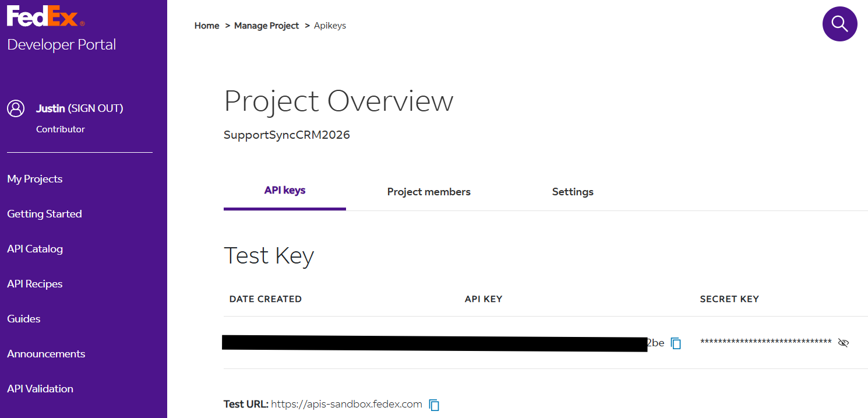Click the user name Justin
The width and height of the screenshot is (868, 418).
click(51, 108)
